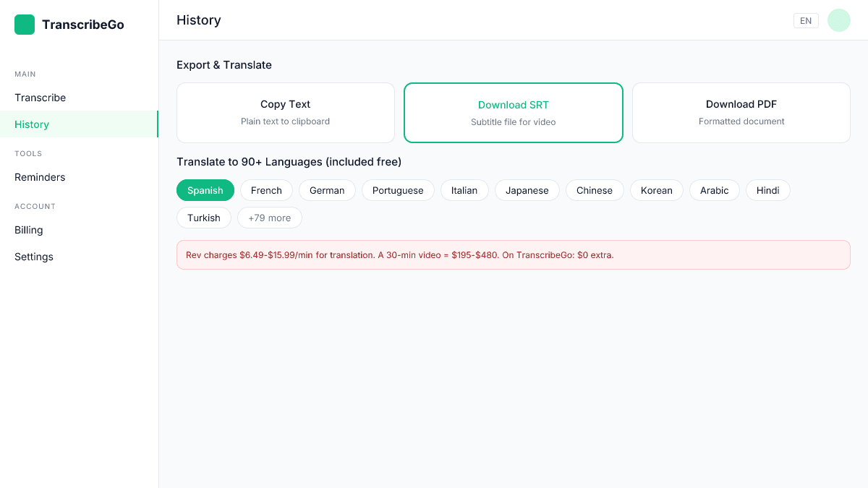Image resolution: width=868 pixels, height=488 pixels.
Task: Go to the Billing section
Action: tap(28, 230)
